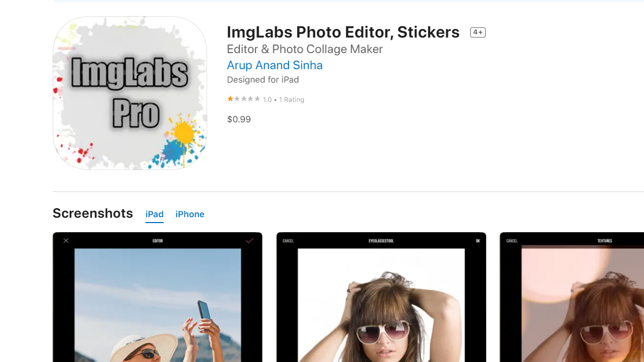Screen dimensions: 644x362
Task: Open developer Arup Anand Sinha's page
Action: click(275, 65)
